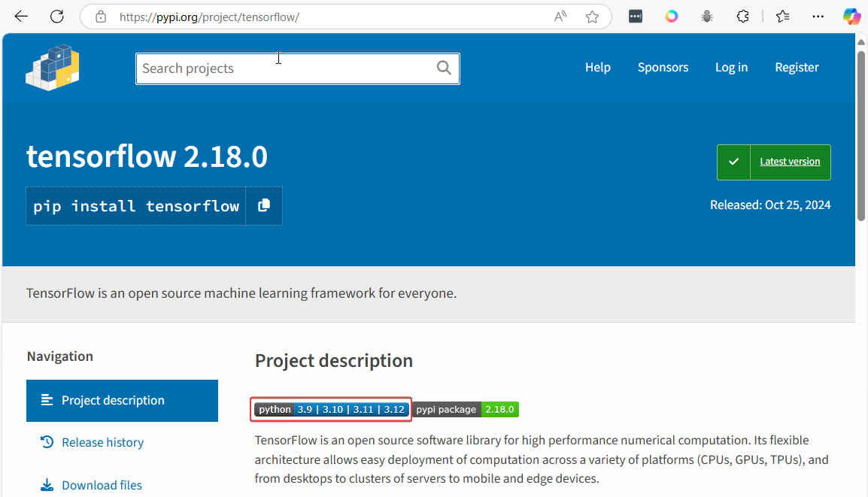Click the browser address bar URL
This screenshot has height=497, width=868.
pos(209,17)
